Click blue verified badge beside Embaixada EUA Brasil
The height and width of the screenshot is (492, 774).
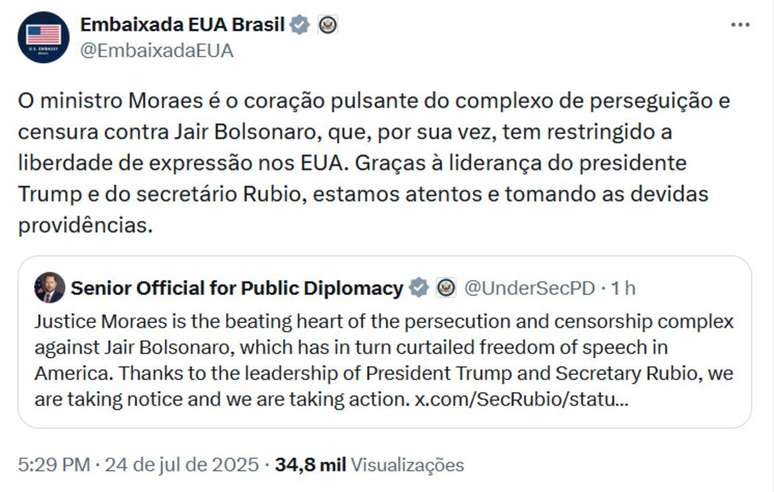coord(299,24)
